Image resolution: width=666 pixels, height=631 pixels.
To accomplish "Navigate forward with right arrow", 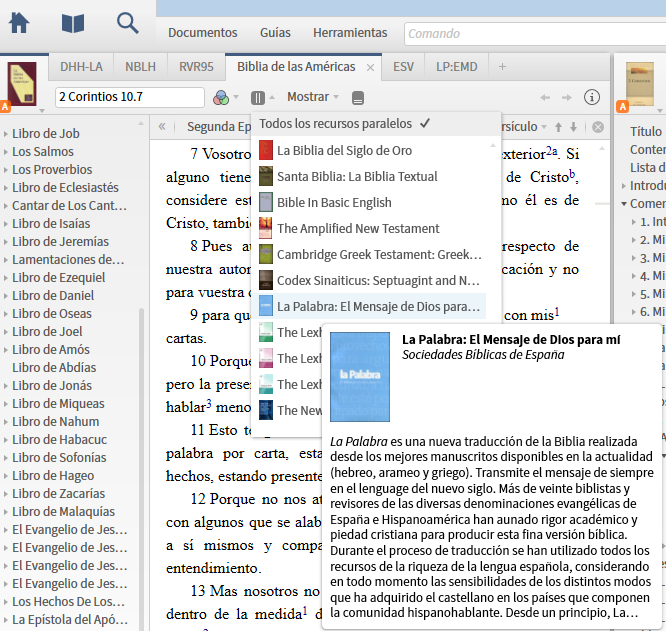I will coord(567,98).
